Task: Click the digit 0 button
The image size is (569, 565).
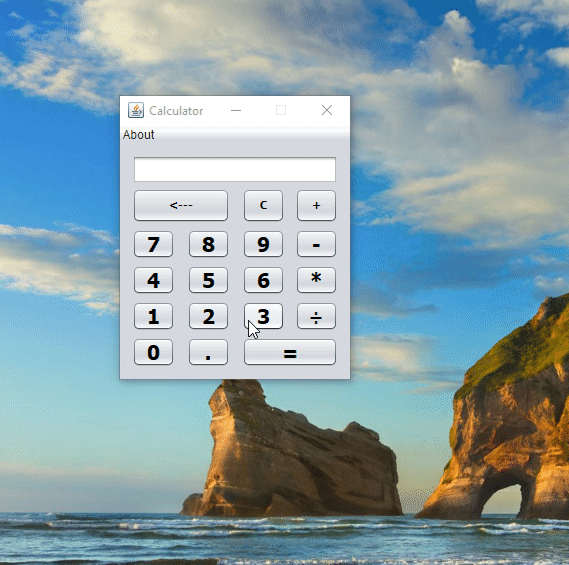Action: pyautogui.click(x=153, y=352)
